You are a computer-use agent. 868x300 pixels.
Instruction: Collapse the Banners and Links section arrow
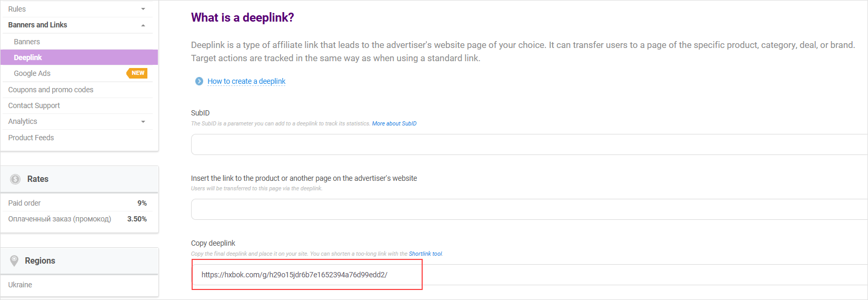click(x=143, y=25)
